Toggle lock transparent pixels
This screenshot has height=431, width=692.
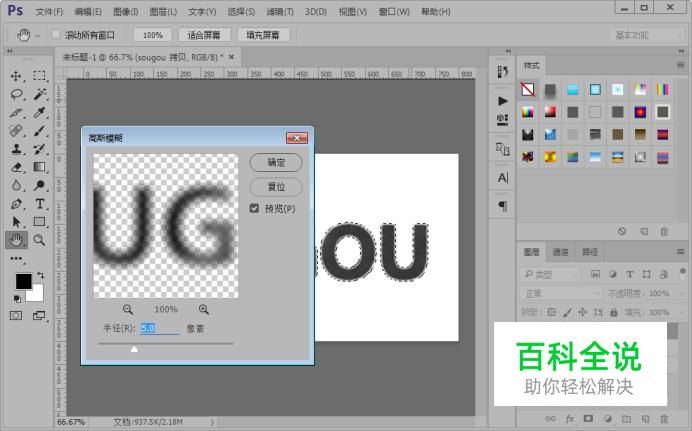552,312
